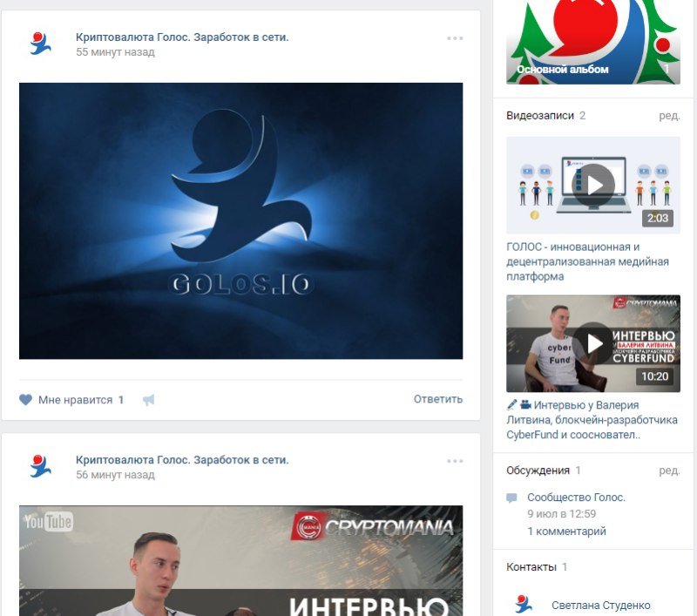Click the camera icon beside the interview title
The width and height of the screenshot is (697, 616).
click(525, 404)
